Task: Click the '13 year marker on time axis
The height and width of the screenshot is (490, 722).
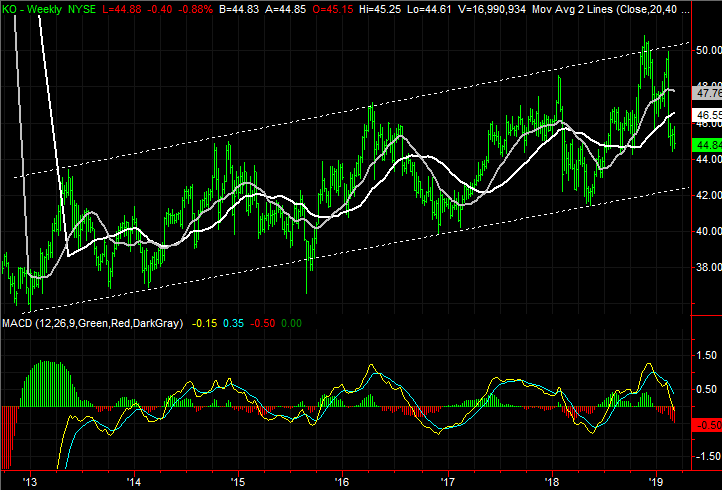Action: click(x=30, y=482)
